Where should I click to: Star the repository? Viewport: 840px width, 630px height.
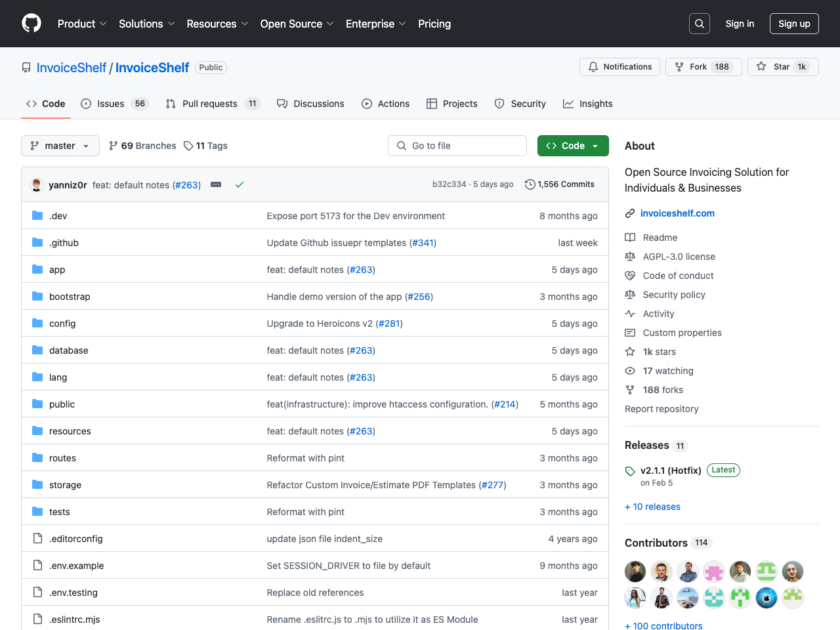click(x=783, y=67)
